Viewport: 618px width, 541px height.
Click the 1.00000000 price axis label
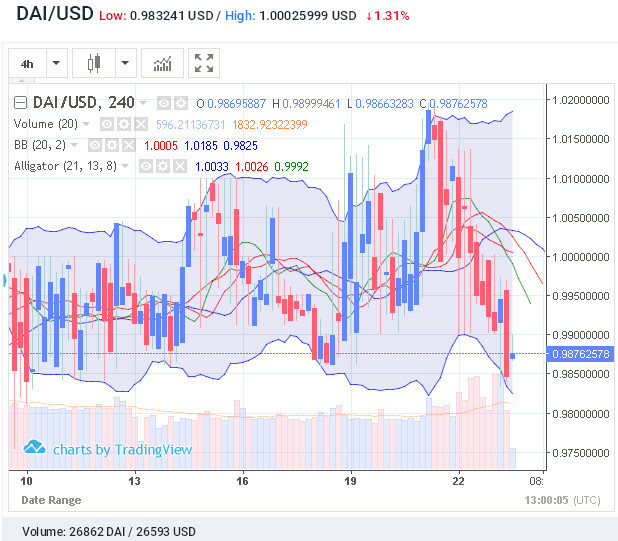[581, 257]
